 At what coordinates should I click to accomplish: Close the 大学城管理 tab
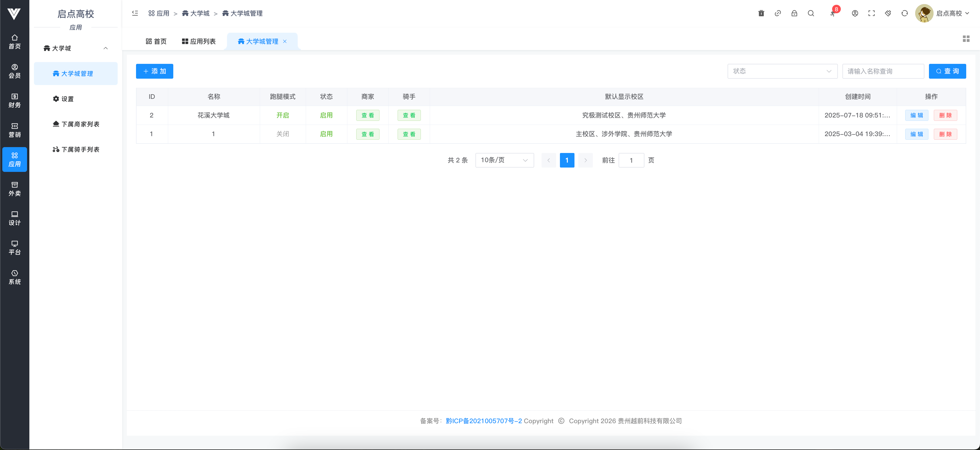[285, 41]
